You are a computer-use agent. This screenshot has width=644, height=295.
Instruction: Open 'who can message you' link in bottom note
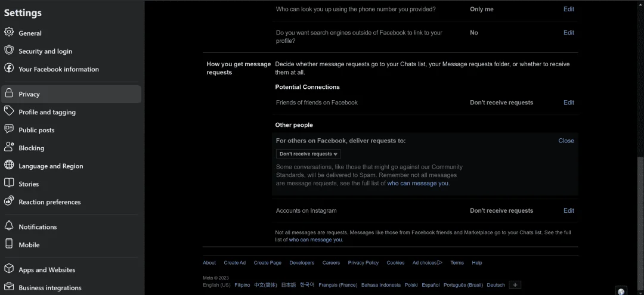(x=315, y=240)
